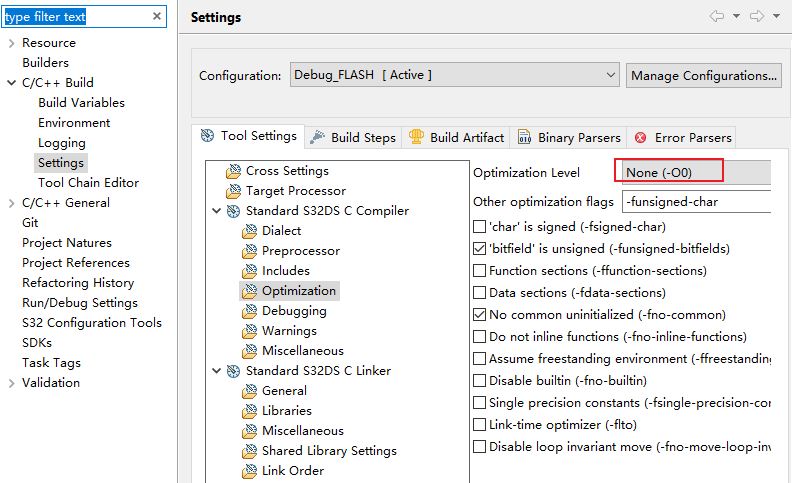Select Project References entry
Viewport: 792px width, 483px height.
(x=76, y=263)
